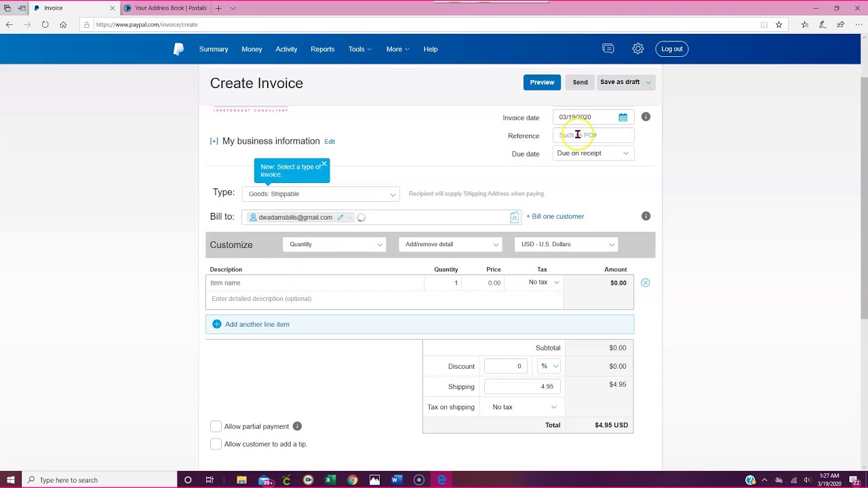Open the Due date dropdown
868x488 pixels.
(x=593, y=153)
